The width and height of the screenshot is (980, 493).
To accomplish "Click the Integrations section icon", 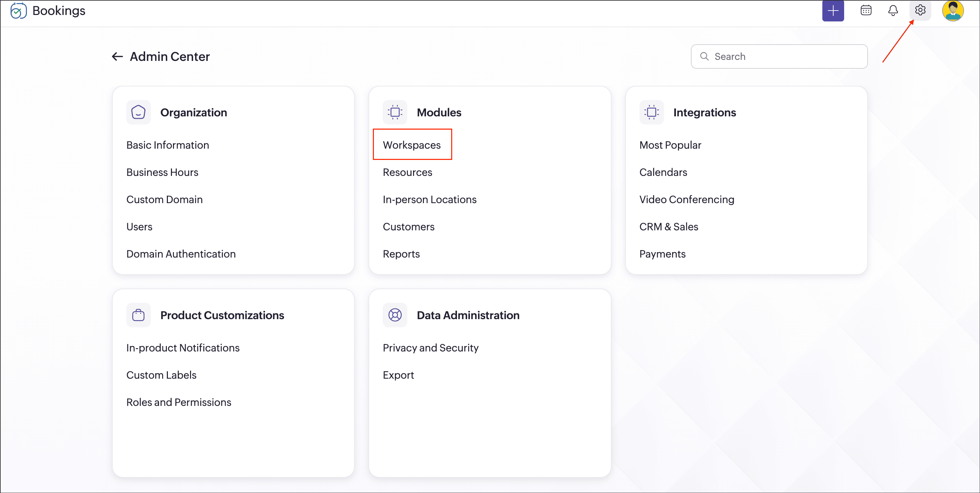I will 651,112.
